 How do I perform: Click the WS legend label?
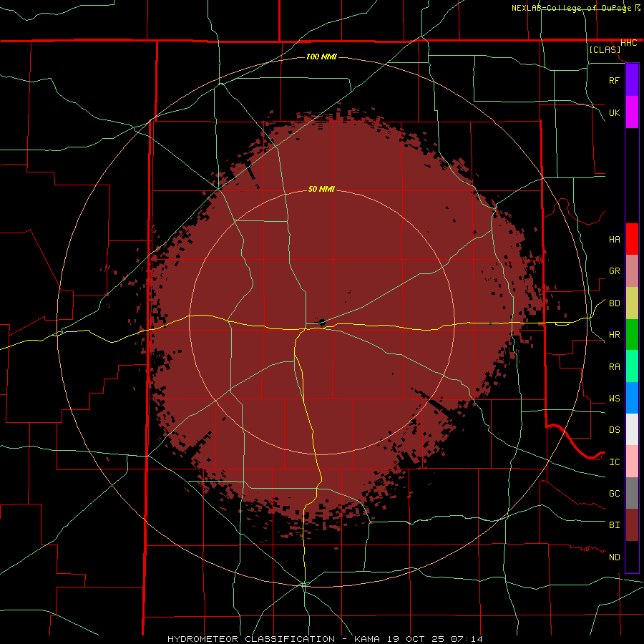pos(614,399)
